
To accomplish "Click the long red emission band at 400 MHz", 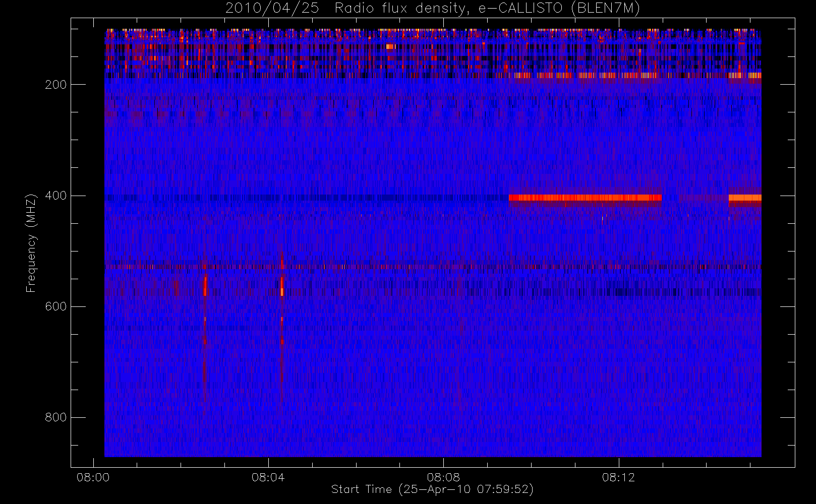I will tap(585, 198).
